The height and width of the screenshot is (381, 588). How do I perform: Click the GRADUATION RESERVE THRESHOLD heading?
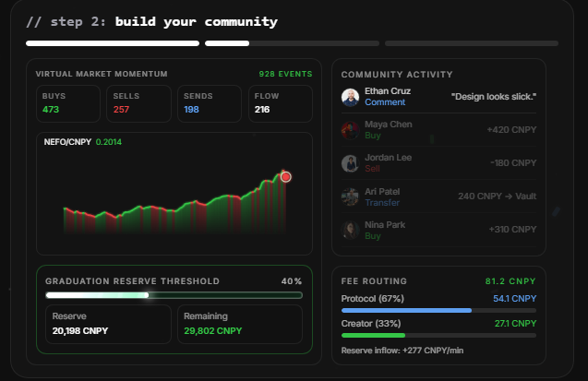[x=132, y=281]
